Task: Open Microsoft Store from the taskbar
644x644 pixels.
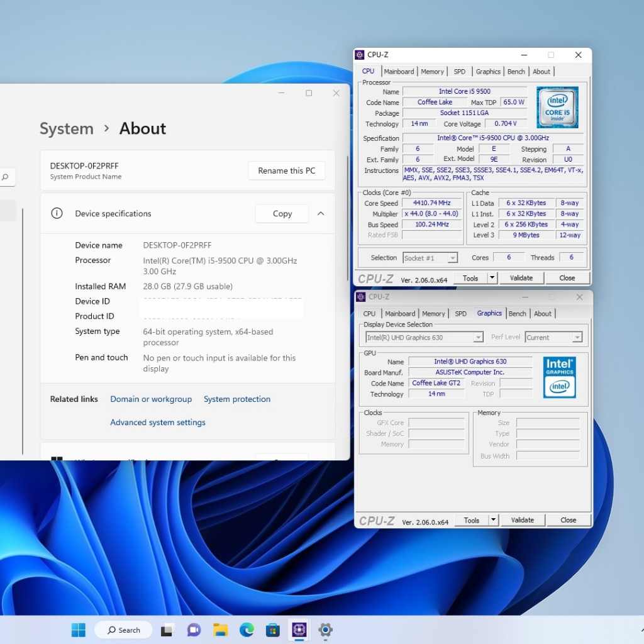Action: pyautogui.click(x=273, y=630)
